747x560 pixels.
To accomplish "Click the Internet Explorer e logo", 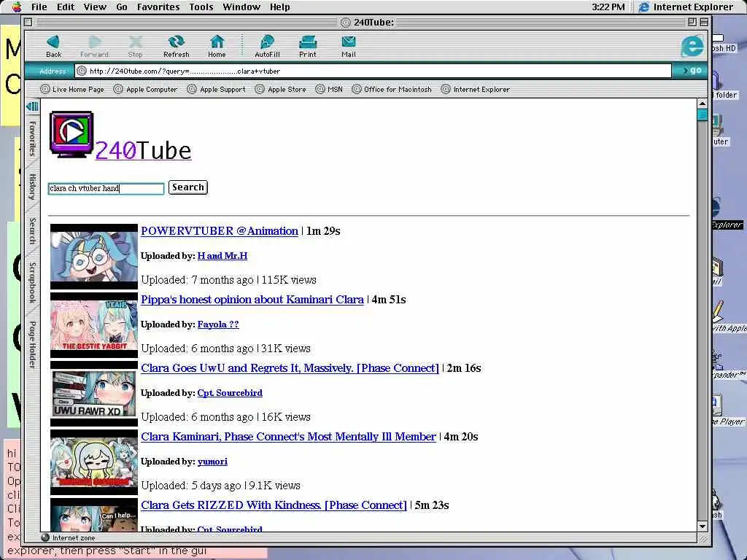I will pos(692,46).
